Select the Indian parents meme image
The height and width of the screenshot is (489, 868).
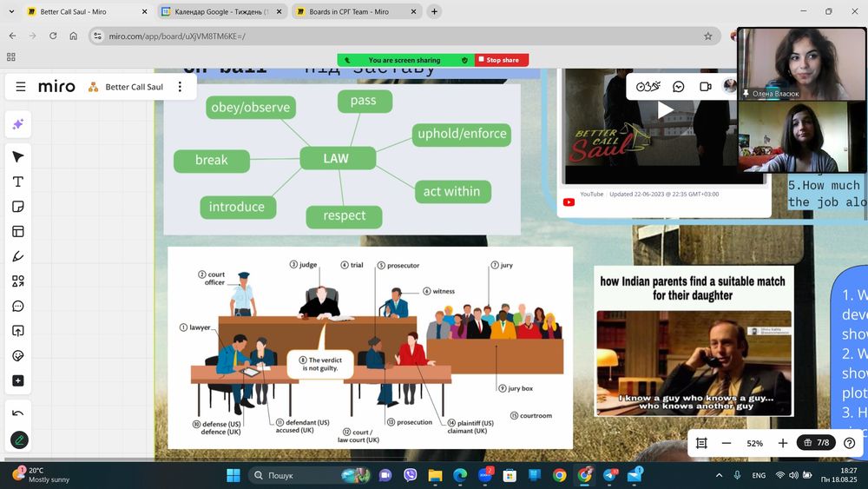tap(694, 341)
